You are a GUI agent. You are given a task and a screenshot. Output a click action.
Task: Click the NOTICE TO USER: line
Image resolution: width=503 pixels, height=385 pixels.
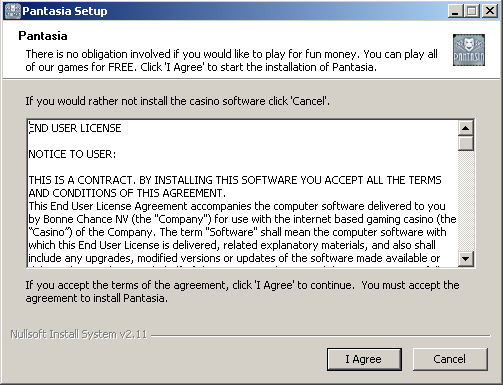(x=72, y=154)
